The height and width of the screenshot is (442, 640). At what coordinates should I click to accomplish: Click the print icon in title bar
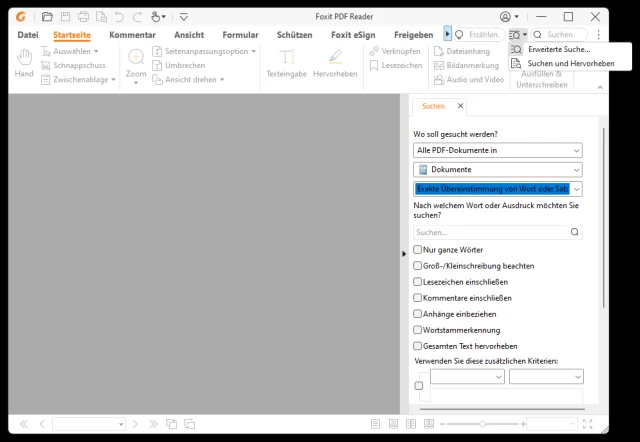tap(84, 17)
